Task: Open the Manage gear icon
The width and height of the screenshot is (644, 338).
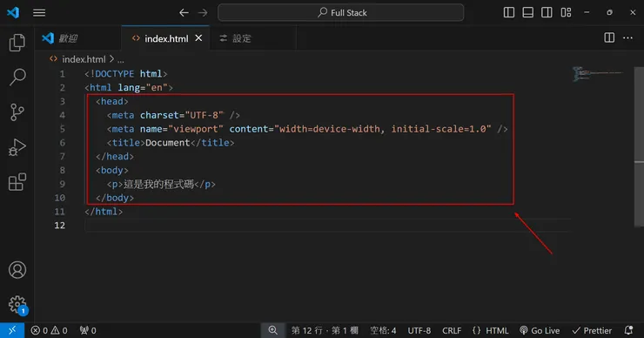Action: click(x=17, y=305)
